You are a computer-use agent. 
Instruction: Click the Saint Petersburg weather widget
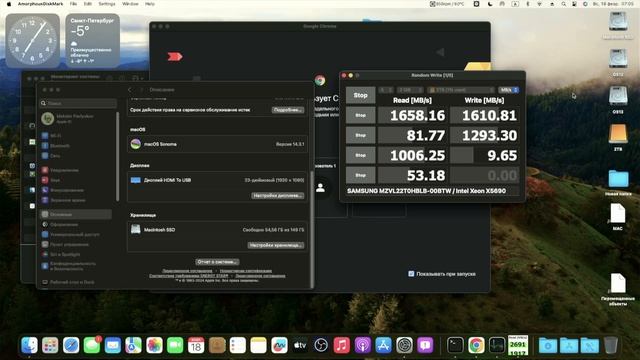click(x=93, y=40)
